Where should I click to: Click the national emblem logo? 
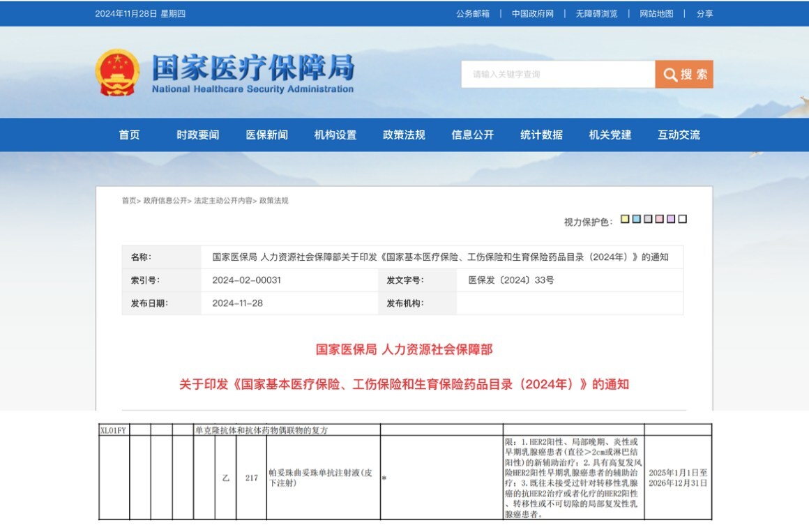click(117, 73)
